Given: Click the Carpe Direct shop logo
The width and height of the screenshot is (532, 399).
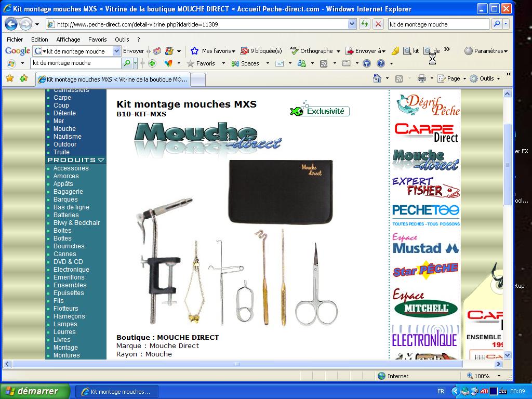Looking at the screenshot, I should 426,132.
